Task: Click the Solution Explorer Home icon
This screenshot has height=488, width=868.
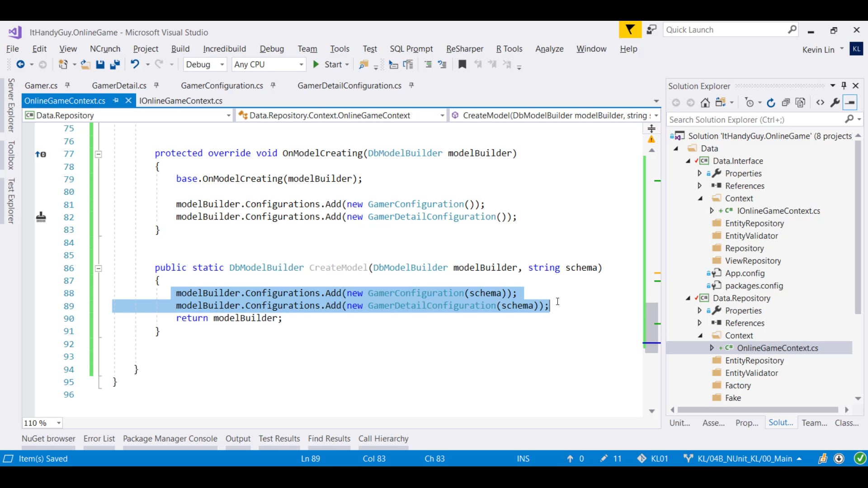Action: point(705,103)
